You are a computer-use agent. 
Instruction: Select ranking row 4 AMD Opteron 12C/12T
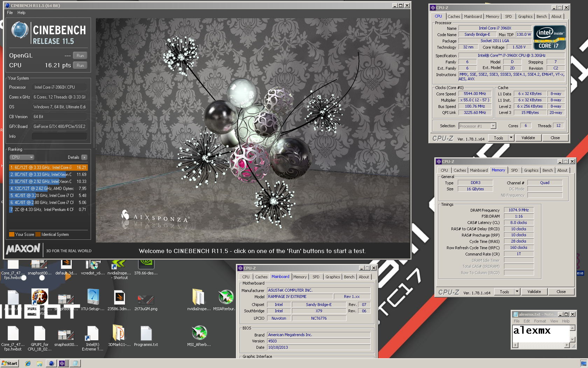coord(48,189)
